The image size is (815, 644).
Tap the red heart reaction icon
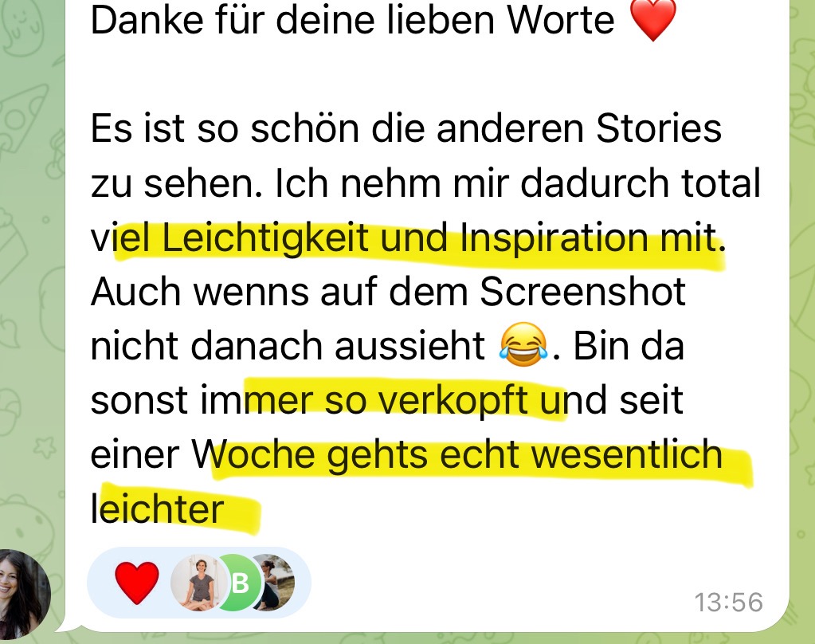(137, 583)
